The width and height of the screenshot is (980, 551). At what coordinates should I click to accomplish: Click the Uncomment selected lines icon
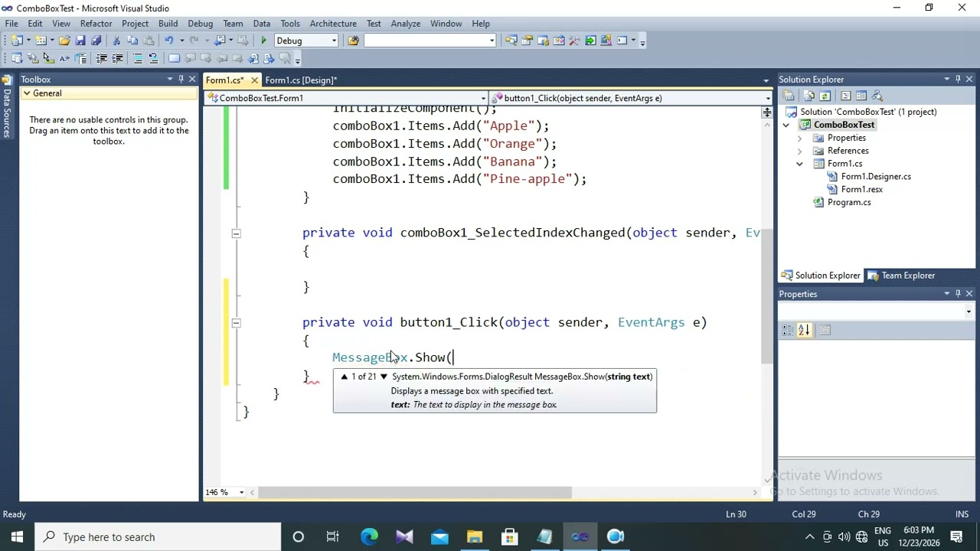pyautogui.click(x=153, y=58)
